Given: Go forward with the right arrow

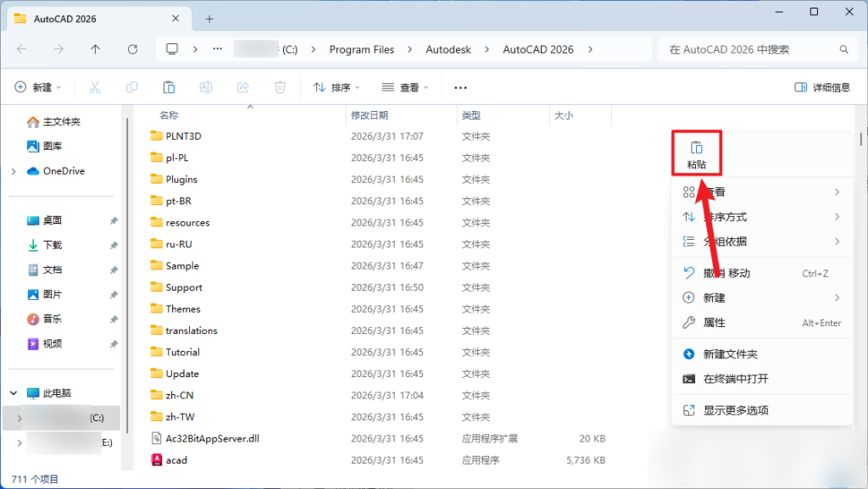Looking at the screenshot, I should click(x=58, y=49).
